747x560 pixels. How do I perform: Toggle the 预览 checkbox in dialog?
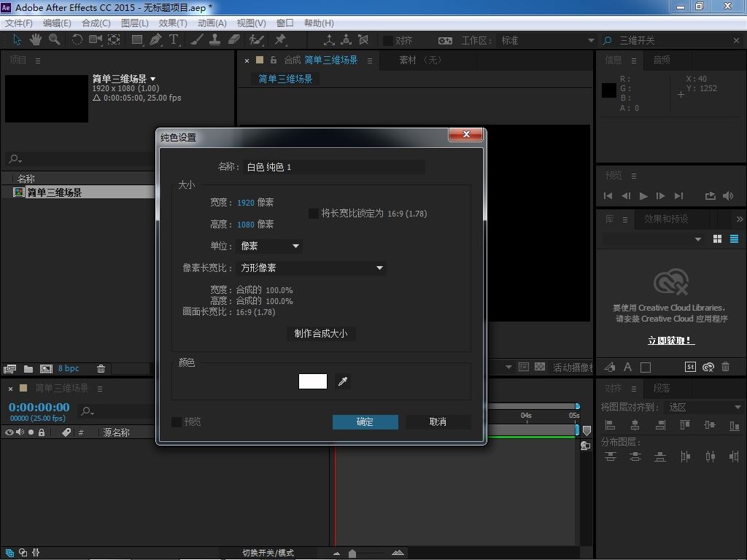(177, 421)
